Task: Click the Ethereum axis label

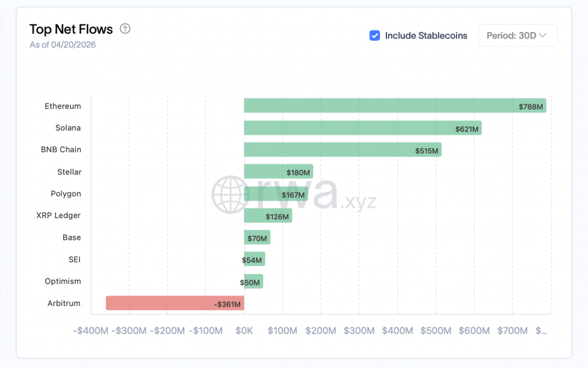Action: pos(63,106)
